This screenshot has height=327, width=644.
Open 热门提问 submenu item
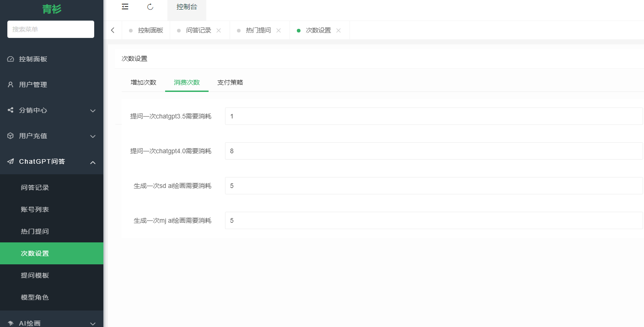52,231
